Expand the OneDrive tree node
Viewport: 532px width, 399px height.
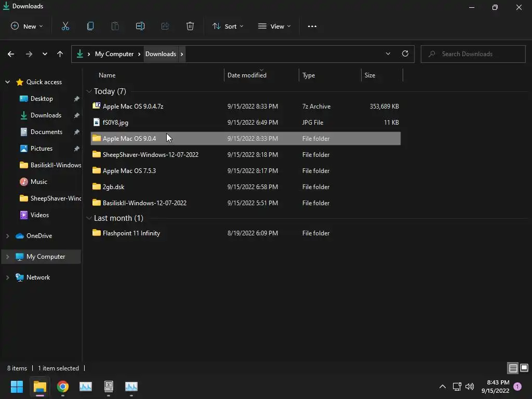pyautogui.click(x=7, y=236)
